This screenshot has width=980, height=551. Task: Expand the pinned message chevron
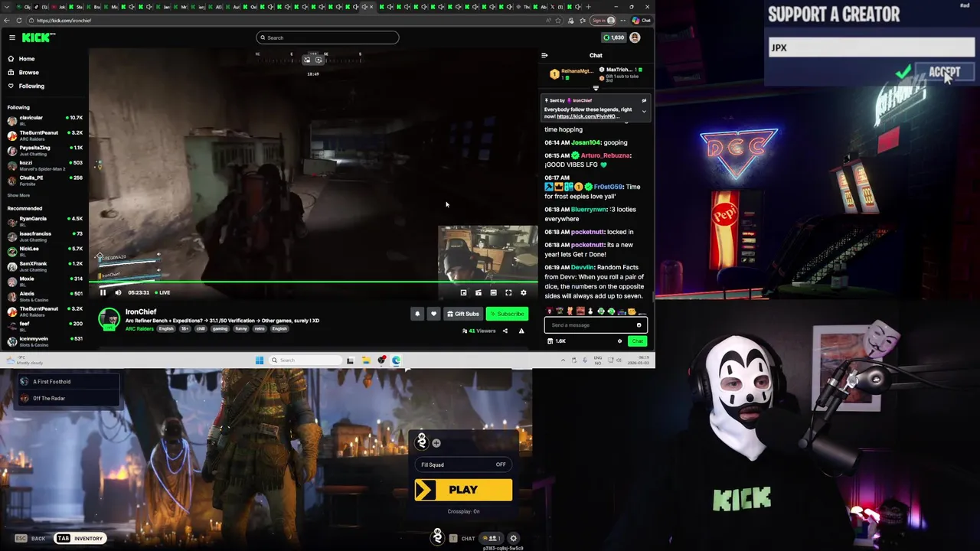(644, 112)
